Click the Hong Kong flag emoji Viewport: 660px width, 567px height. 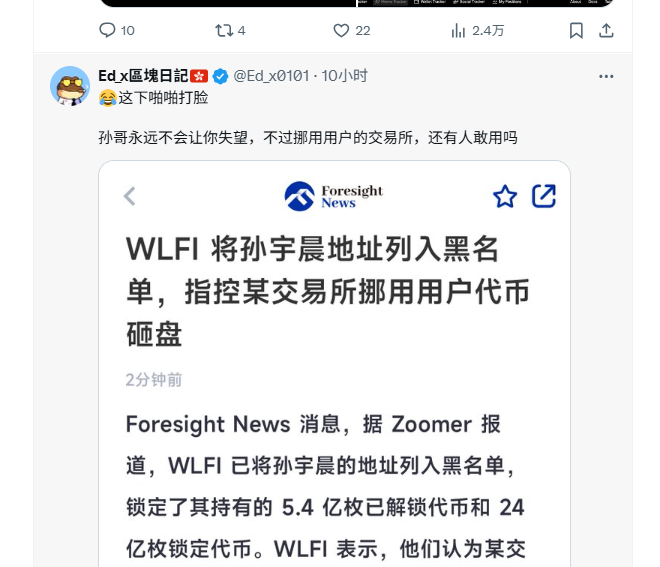(x=199, y=76)
